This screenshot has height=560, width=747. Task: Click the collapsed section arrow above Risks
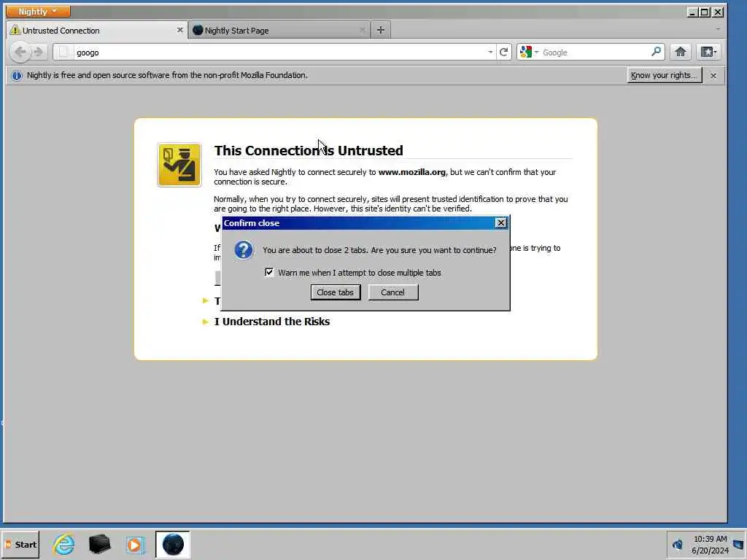pos(205,301)
